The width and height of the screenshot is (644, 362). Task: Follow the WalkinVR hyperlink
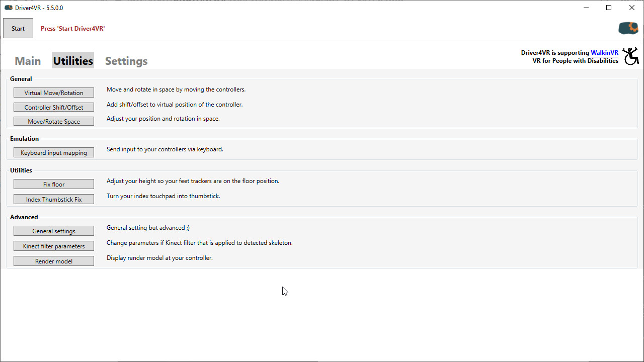click(x=604, y=53)
